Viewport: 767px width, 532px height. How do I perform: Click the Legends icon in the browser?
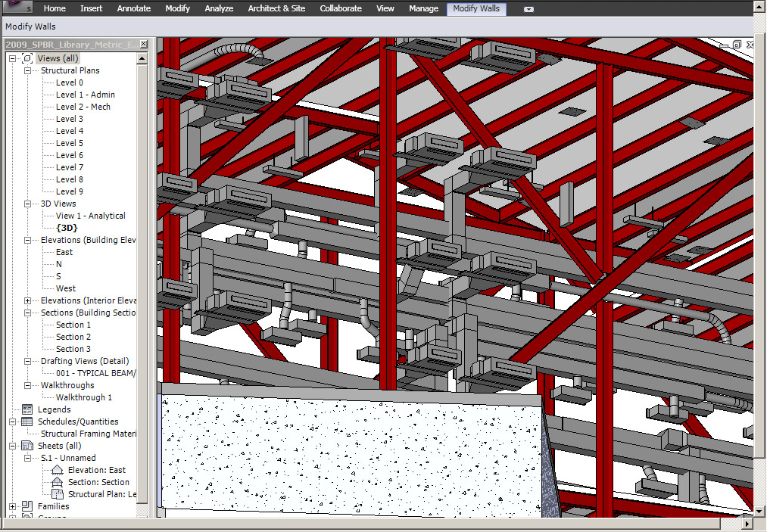coord(27,409)
